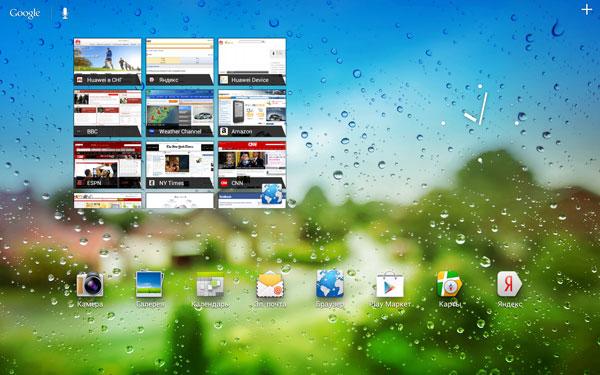
Task: Start voice search with microphone icon
Action: pos(65,13)
